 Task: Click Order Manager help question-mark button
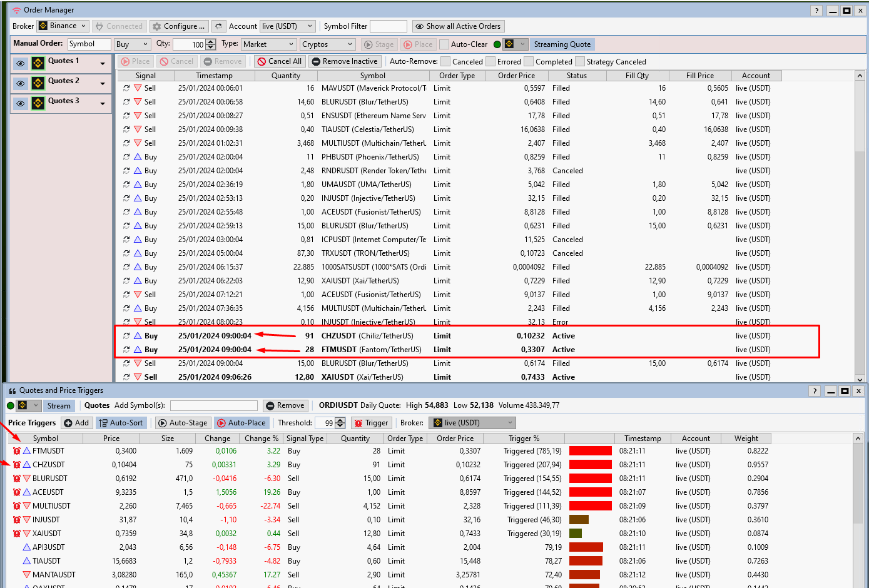tap(816, 11)
